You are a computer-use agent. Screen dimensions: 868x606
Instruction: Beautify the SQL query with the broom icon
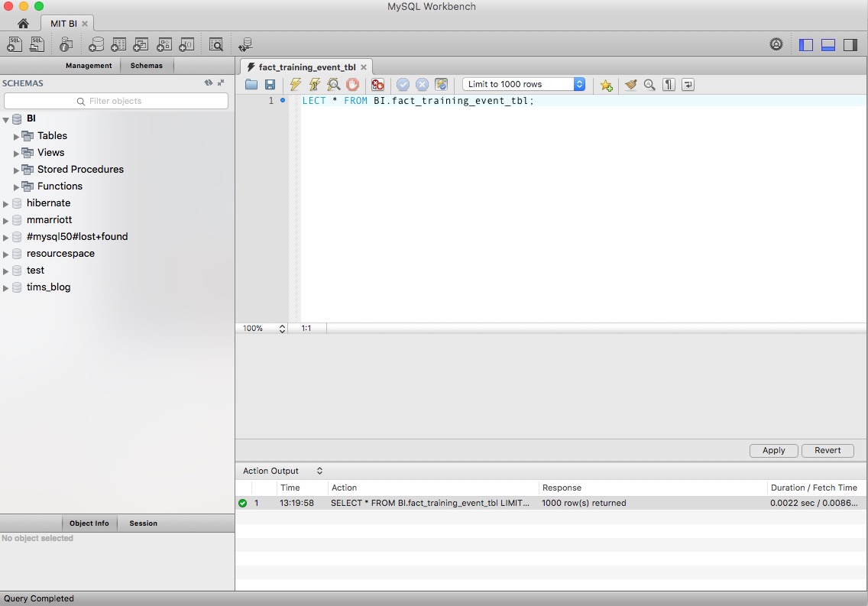click(630, 84)
